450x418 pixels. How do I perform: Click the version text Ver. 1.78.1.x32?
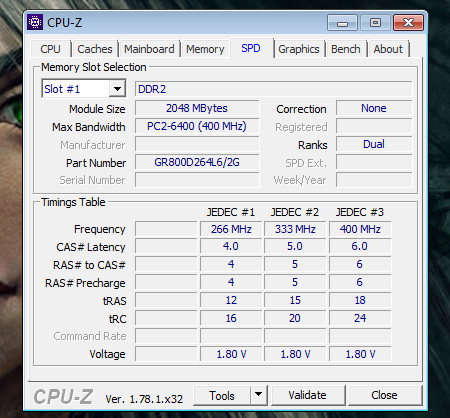click(144, 399)
